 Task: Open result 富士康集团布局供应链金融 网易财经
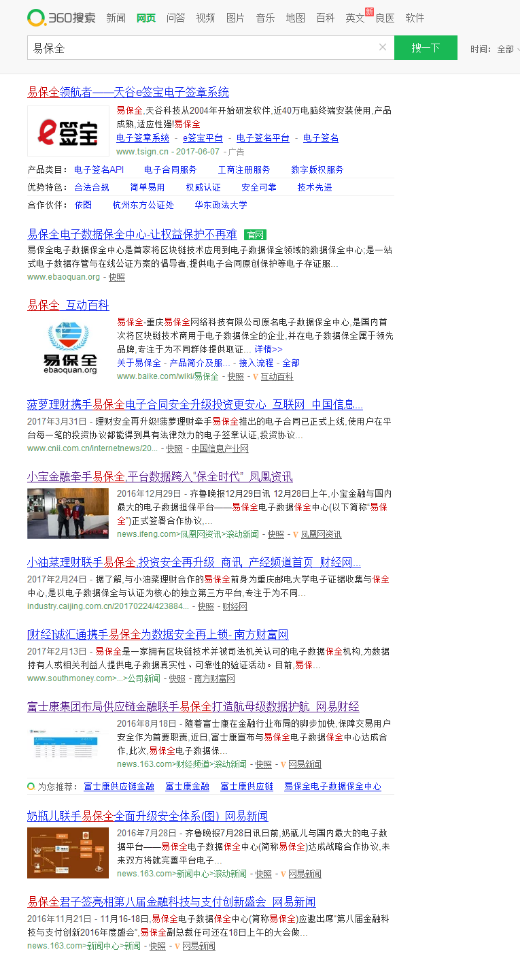click(x=193, y=707)
